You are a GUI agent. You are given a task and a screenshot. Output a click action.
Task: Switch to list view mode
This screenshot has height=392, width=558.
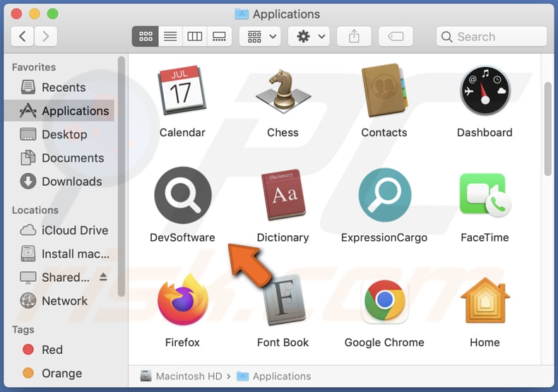click(x=170, y=37)
